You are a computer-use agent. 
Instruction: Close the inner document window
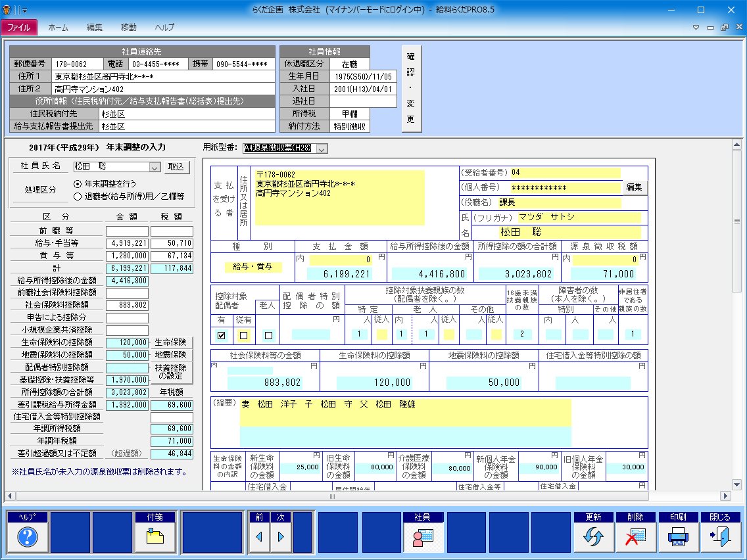pyautogui.click(x=739, y=27)
